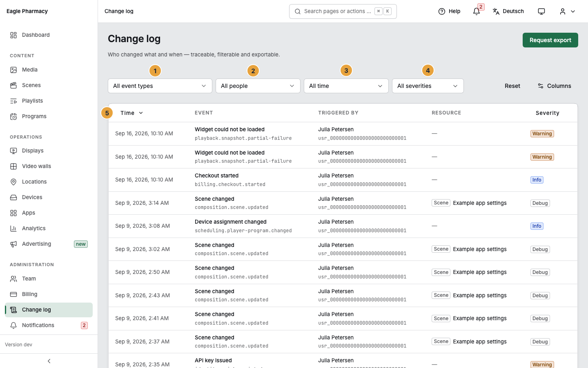Click the Advertising megaphone icon
The width and height of the screenshot is (588, 368).
pyautogui.click(x=13, y=244)
